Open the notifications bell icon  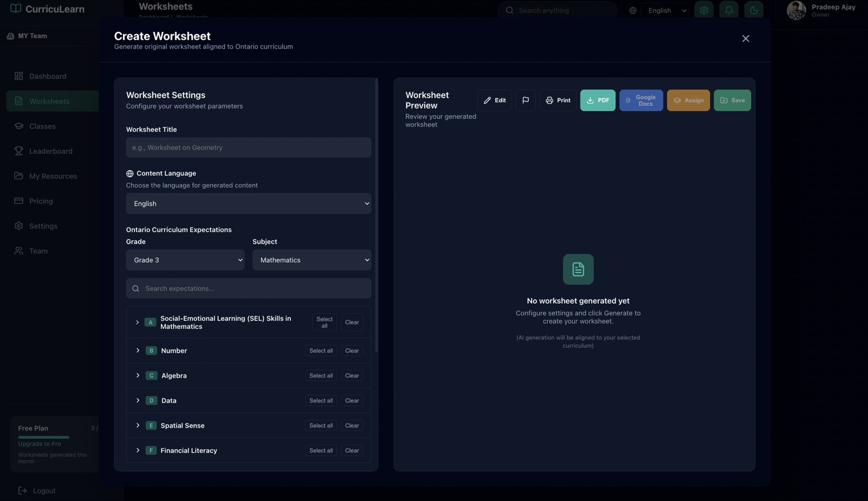click(729, 10)
